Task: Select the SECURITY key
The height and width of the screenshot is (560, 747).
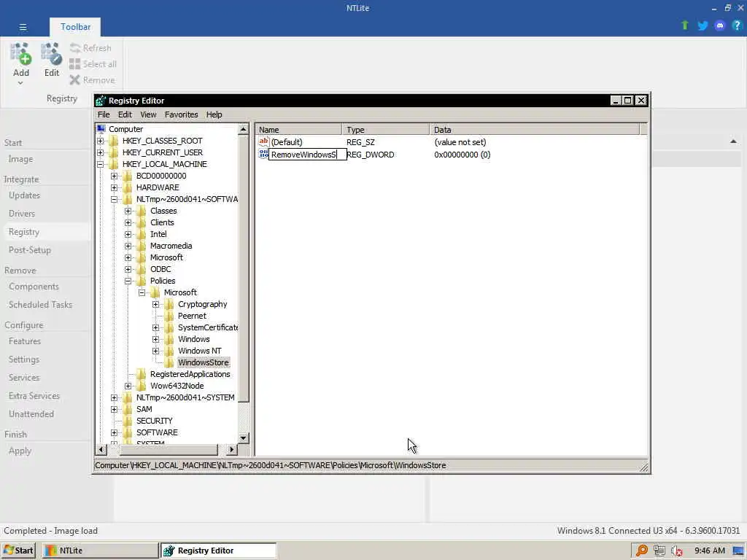Action: pyautogui.click(x=155, y=421)
